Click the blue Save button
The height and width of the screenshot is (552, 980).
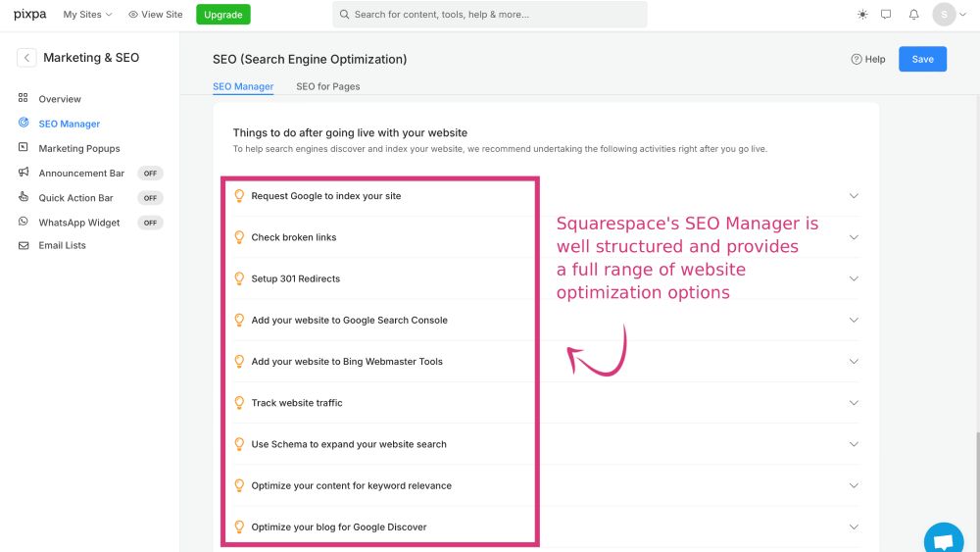point(922,59)
